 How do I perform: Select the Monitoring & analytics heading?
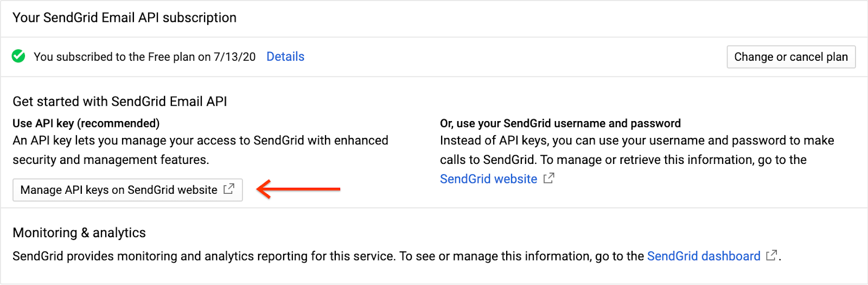coord(79,233)
